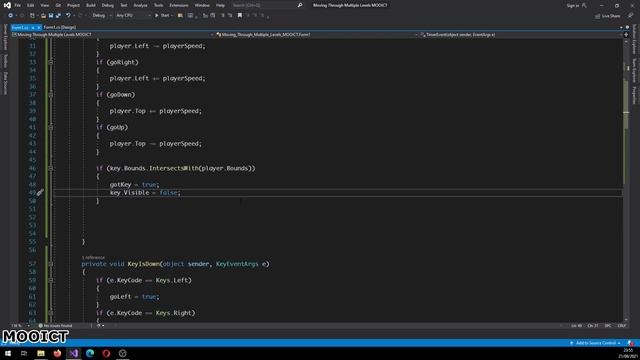Viewport: 640px width, 360px height.
Task: Close the Form1.cs editor tab
Action: point(38,27)
